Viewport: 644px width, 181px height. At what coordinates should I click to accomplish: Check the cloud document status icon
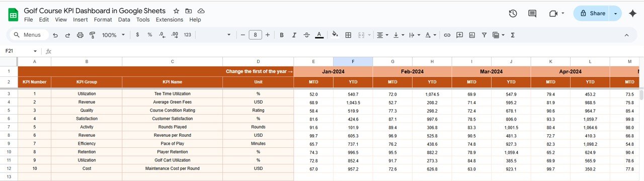pos(201,11)
